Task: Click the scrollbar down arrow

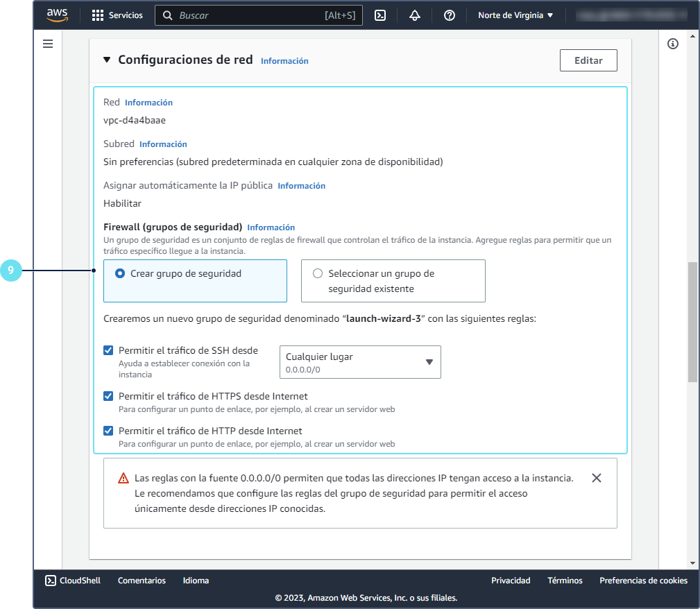Action: pos(692,563)
